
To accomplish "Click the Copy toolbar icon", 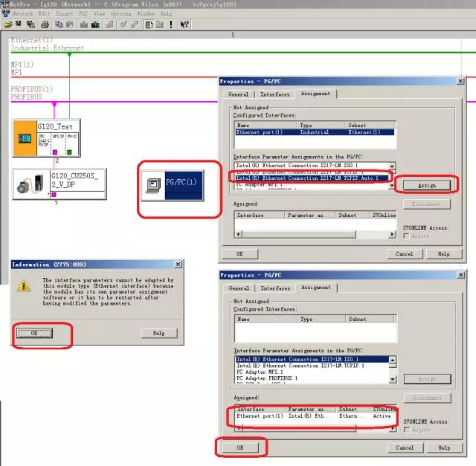I will click(x=59, y=24).
